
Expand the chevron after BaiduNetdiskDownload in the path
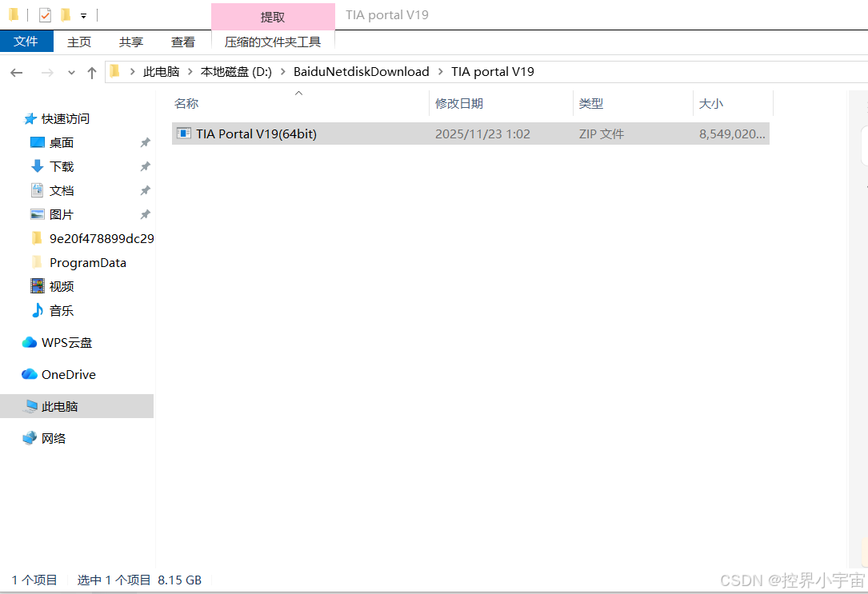[x=441, y=71]
